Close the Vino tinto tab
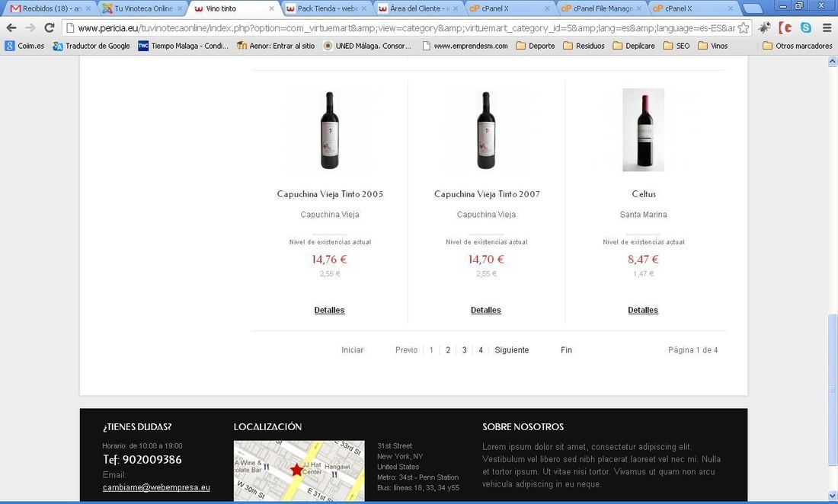 pos(271,8)
